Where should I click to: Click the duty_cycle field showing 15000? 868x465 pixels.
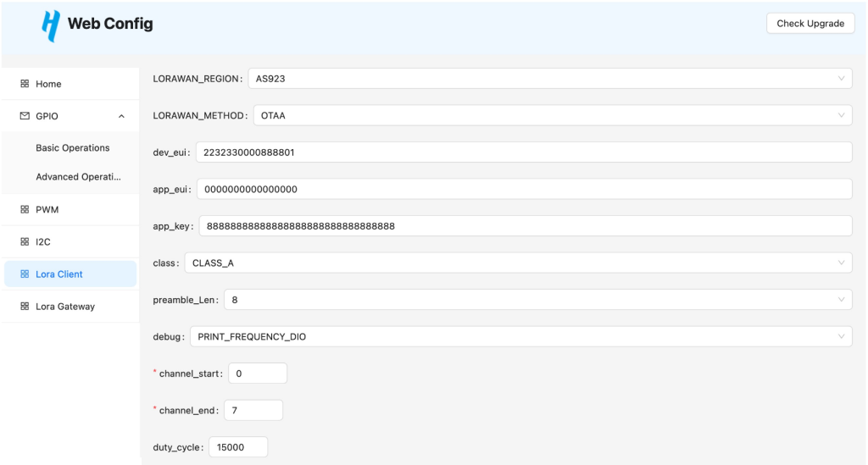tap(238, 447)
